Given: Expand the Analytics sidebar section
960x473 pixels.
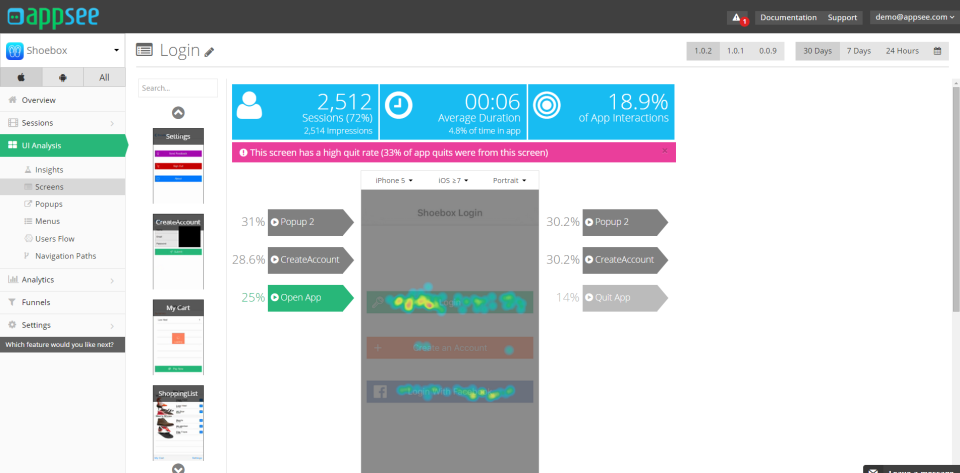Looking at the screenshot, I should click(62, 280).
